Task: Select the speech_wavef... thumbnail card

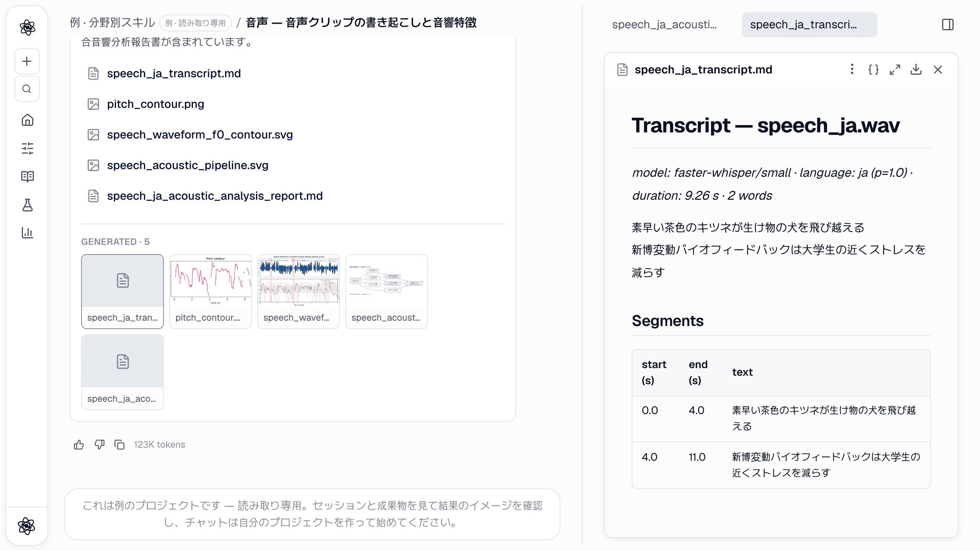Action: click(x=299, y=291)
